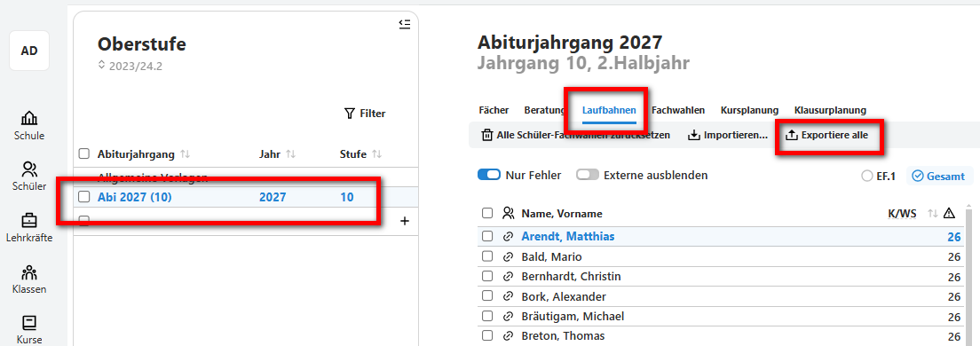Click the warning triangle column icon
Screen dimensions: 980x346
[950, 214]
